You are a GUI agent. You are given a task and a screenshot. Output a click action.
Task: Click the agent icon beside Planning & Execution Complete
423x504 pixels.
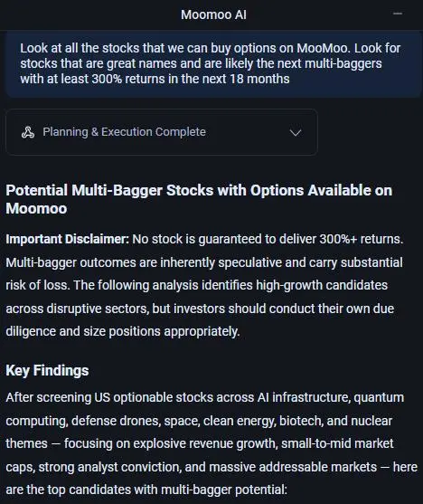28,132
